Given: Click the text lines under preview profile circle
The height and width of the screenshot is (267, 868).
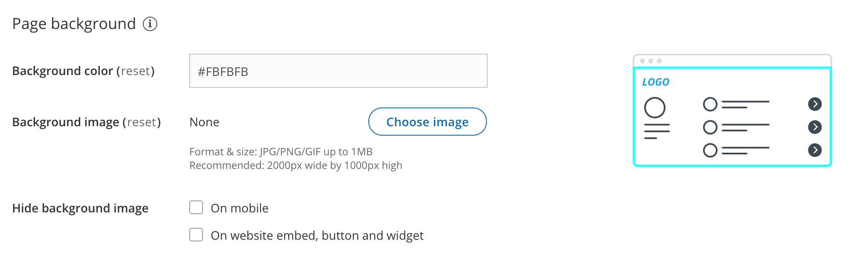Looking at the screenshot, I should point(657,131).
